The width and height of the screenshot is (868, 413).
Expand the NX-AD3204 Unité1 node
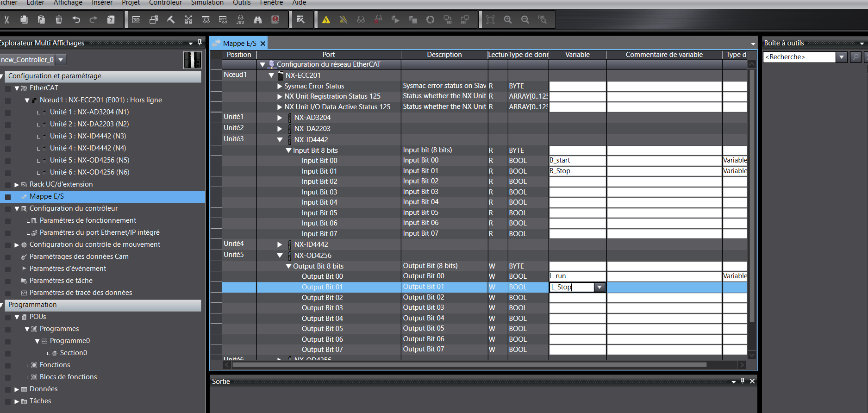point(280,118)
